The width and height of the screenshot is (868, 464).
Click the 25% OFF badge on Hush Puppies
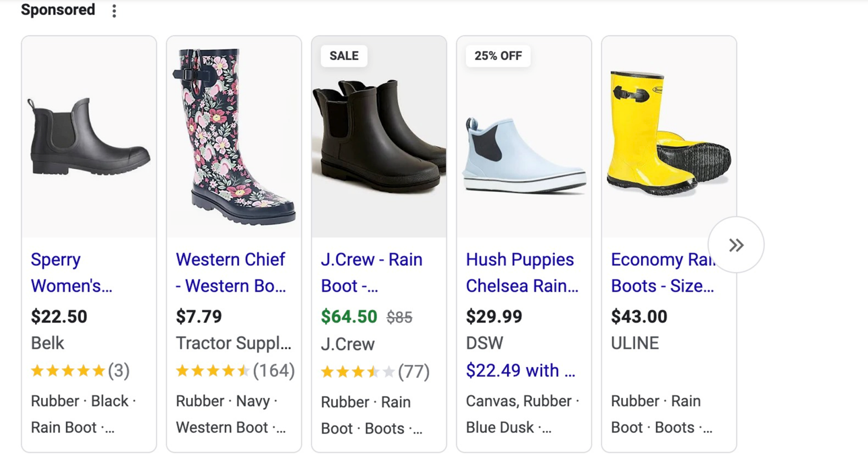[498, 55]
